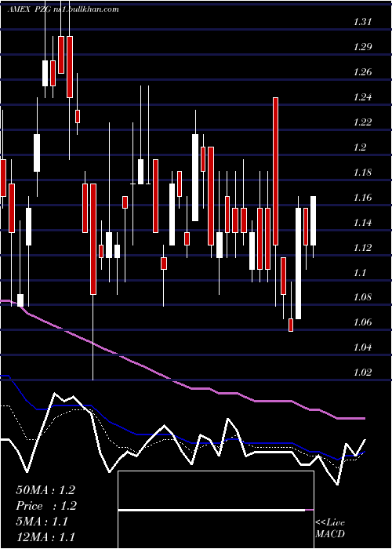Click the 1.14 price axis label
Viewport: 392px width, 549px height.
362,223
